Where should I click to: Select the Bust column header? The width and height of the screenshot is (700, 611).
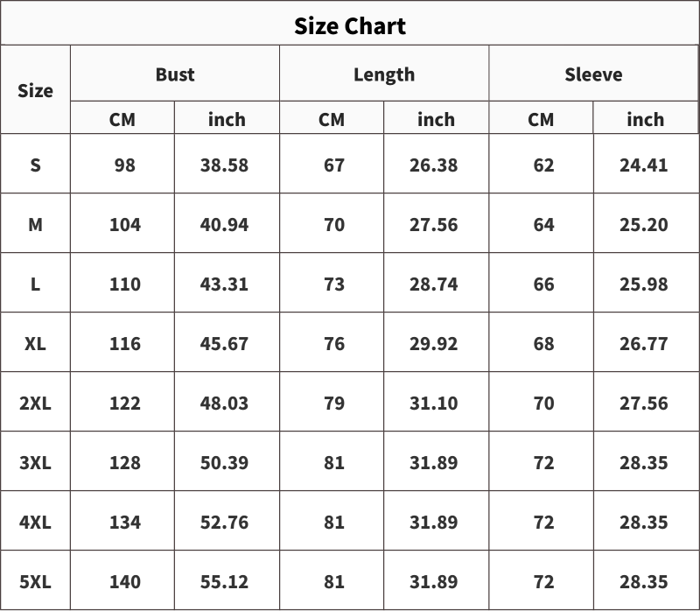[175, 74]
